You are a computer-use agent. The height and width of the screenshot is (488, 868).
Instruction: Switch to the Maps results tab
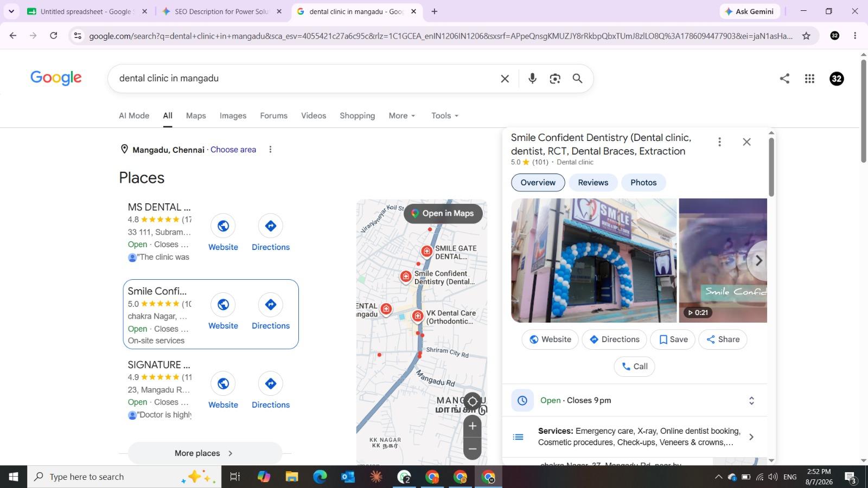coord(196,115)
